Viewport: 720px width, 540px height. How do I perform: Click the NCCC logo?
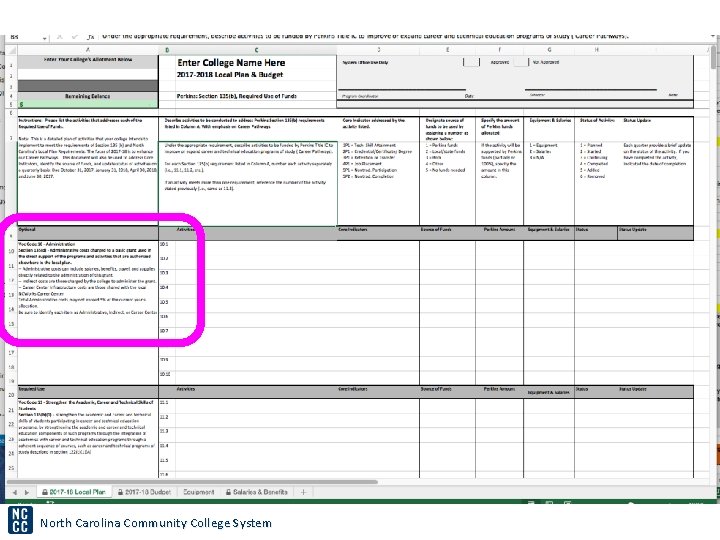coord(20,521)
